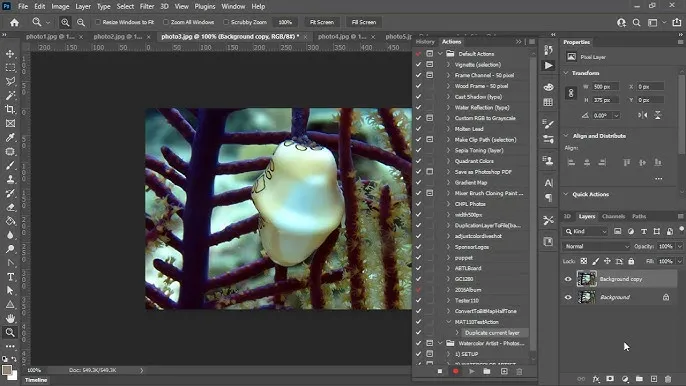Select the Hand tool
This screenshot has width=686, height=386.
[x=10, y=318]
